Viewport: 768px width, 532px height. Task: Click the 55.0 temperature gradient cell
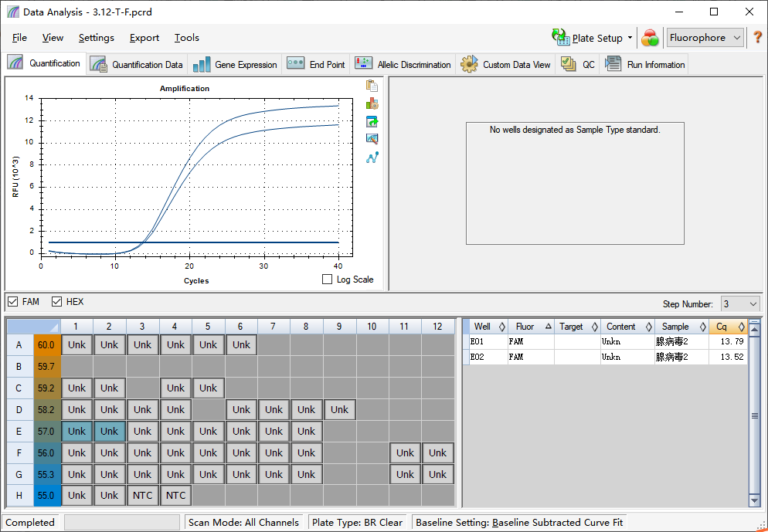pyautogui.click(x=47, y=495)
